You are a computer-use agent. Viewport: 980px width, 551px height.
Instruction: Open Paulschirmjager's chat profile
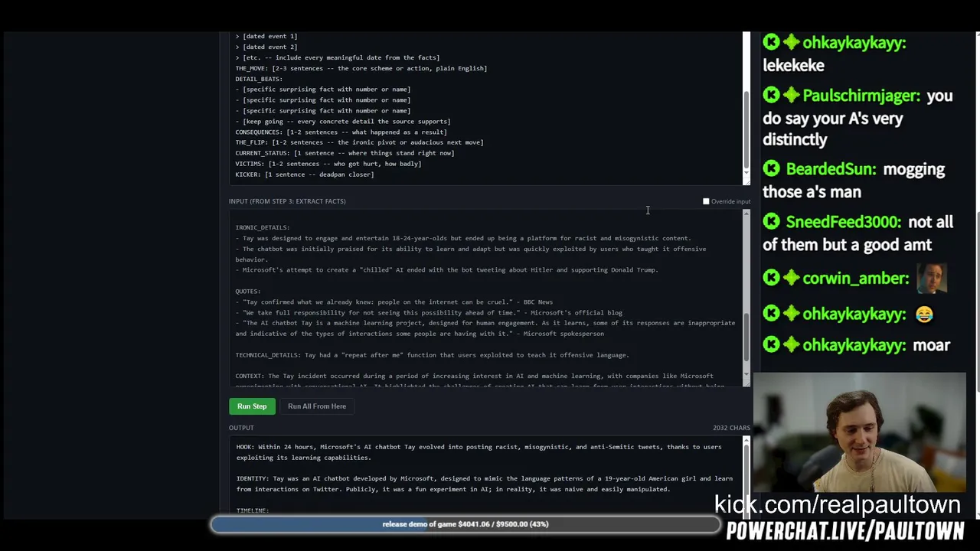coord(861,96)
